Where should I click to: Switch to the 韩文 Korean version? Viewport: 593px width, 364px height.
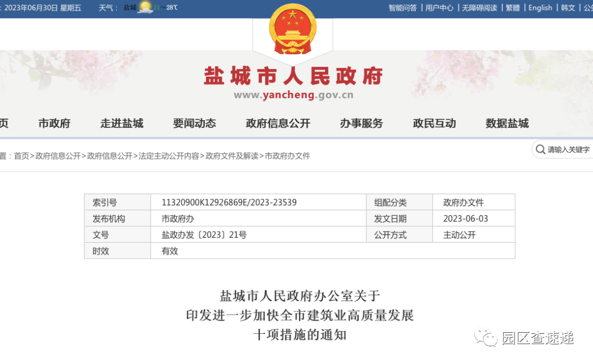(568, 7)
